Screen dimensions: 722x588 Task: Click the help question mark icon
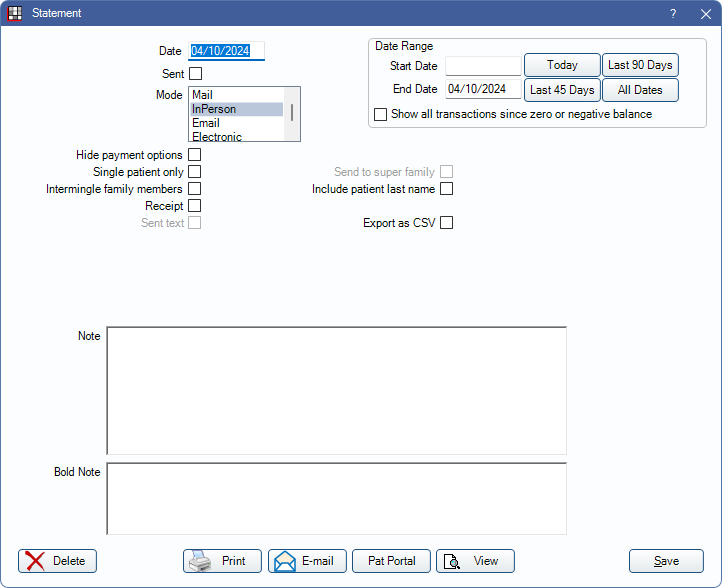click(x=672, y=14)
